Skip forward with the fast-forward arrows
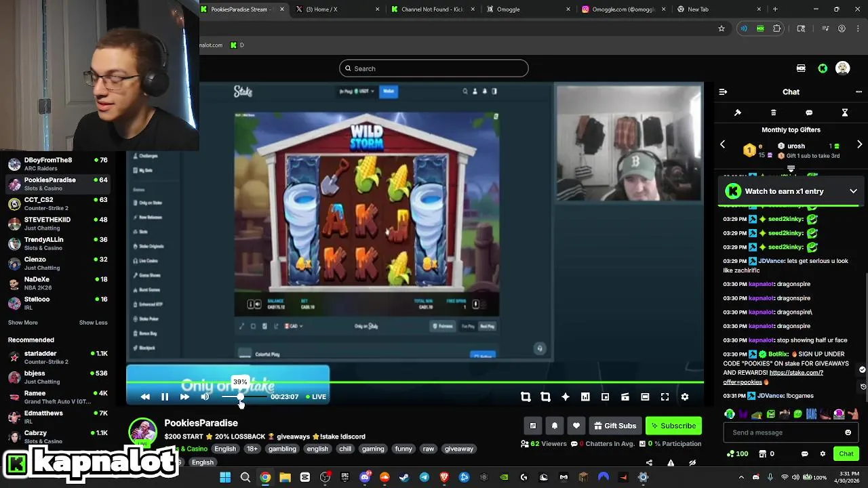The width and height of the screenshot is (868, 488). click(184, 397)
